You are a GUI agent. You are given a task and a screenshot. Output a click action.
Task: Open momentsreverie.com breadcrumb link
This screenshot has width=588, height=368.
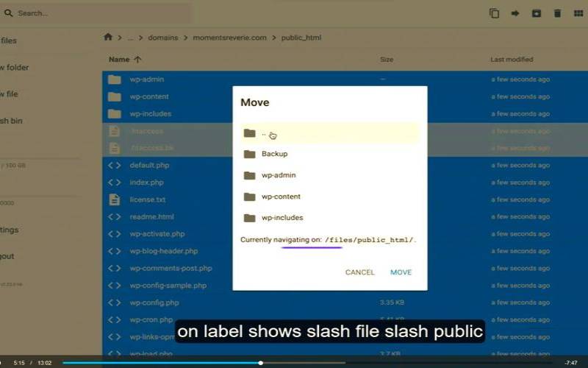tap(229, 38)
